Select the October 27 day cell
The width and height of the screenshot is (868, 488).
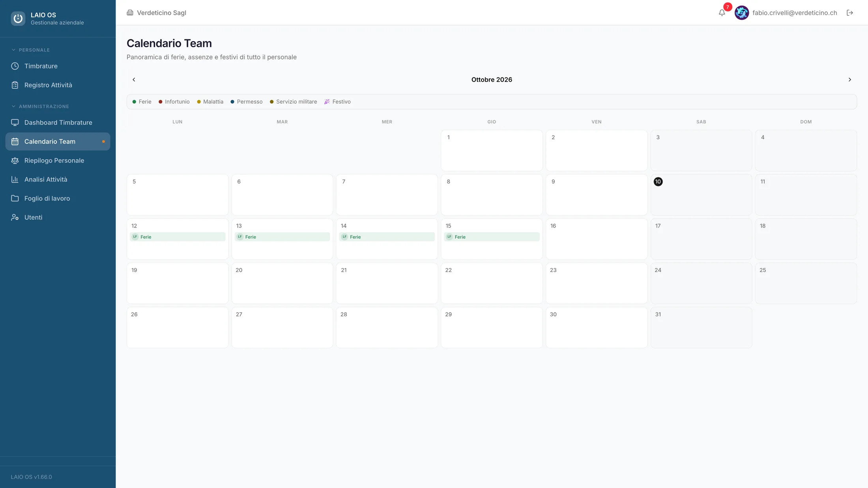coord(282,328)
